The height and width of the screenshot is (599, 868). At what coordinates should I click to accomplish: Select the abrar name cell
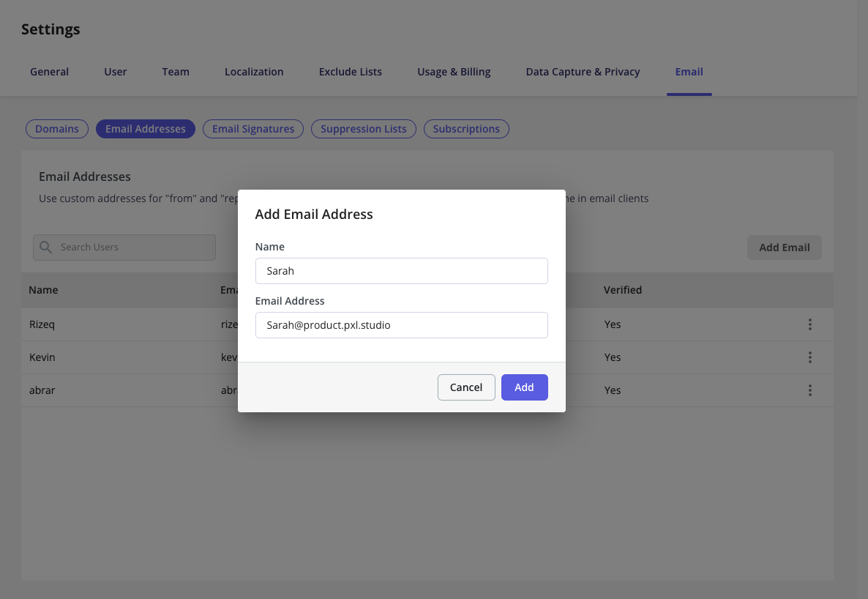pos(42,390)
